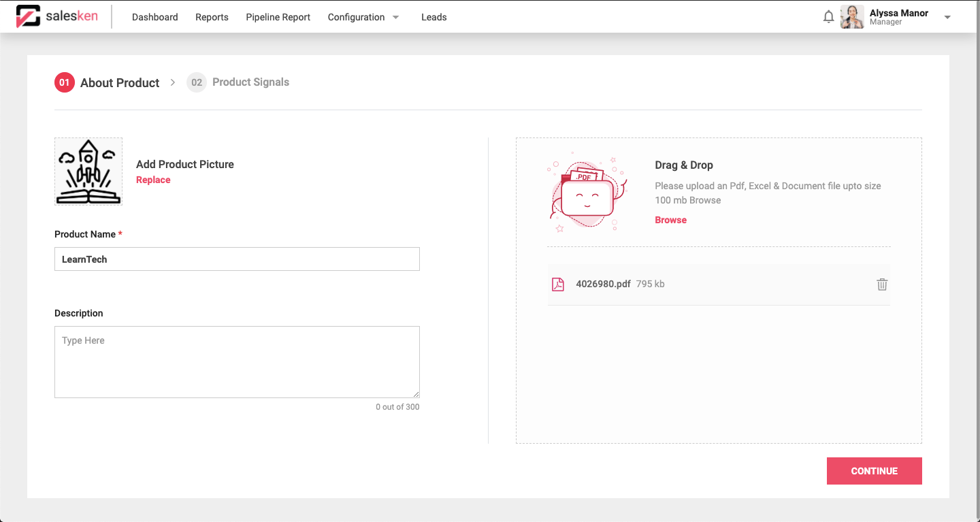Image resolution: width=980 pixels, height=522 pixels.
Task: Click the CONTINUE button
Action: pyautogui.click(x=874, y=471)
